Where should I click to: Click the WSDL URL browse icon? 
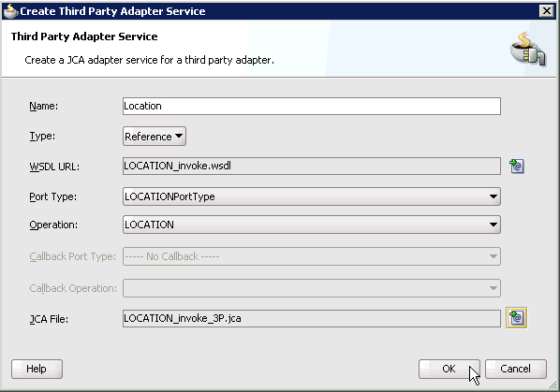517,167
